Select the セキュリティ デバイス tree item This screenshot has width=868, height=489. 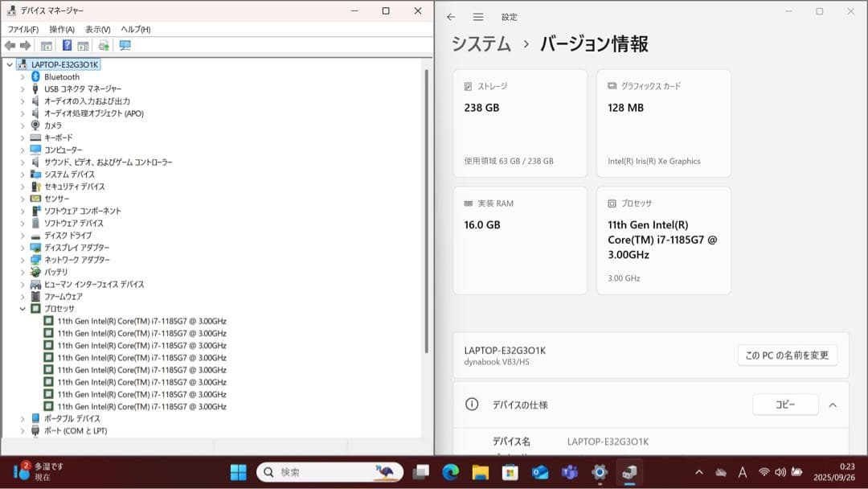coord(74,187)
